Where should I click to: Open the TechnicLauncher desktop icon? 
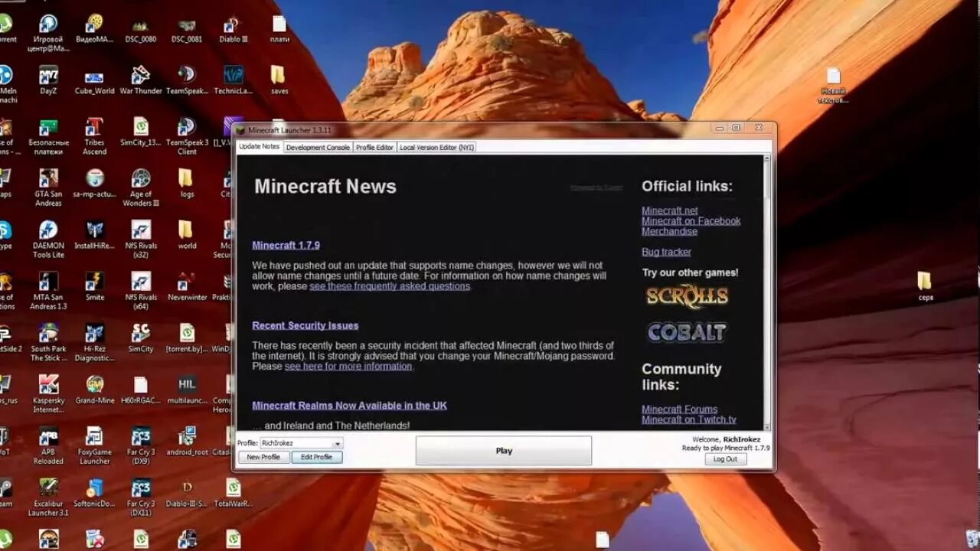click(233, 80)
